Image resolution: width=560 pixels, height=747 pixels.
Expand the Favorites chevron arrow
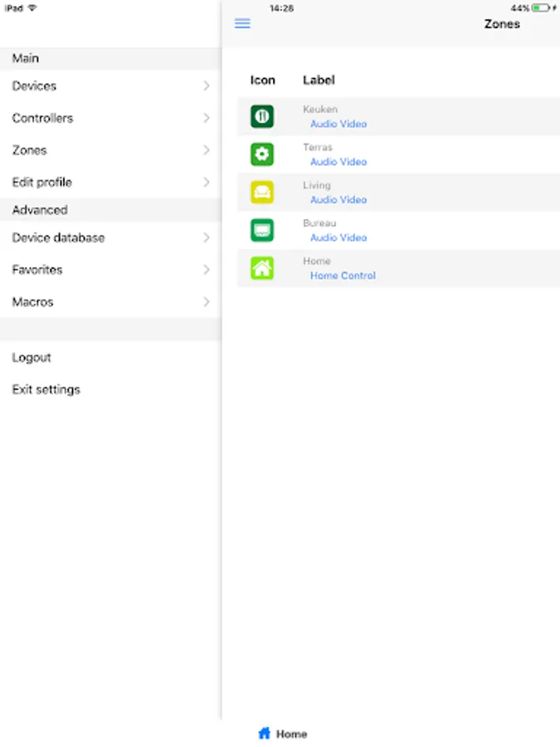(207, 270)
